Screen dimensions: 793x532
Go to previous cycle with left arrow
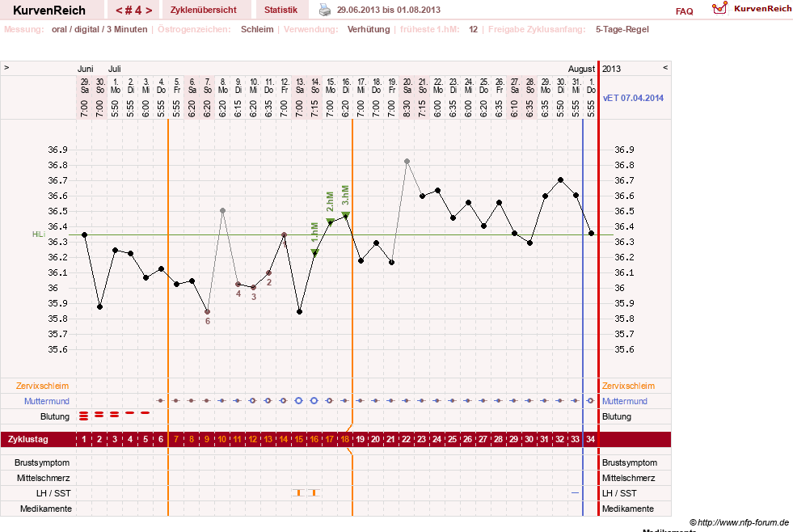118,11
